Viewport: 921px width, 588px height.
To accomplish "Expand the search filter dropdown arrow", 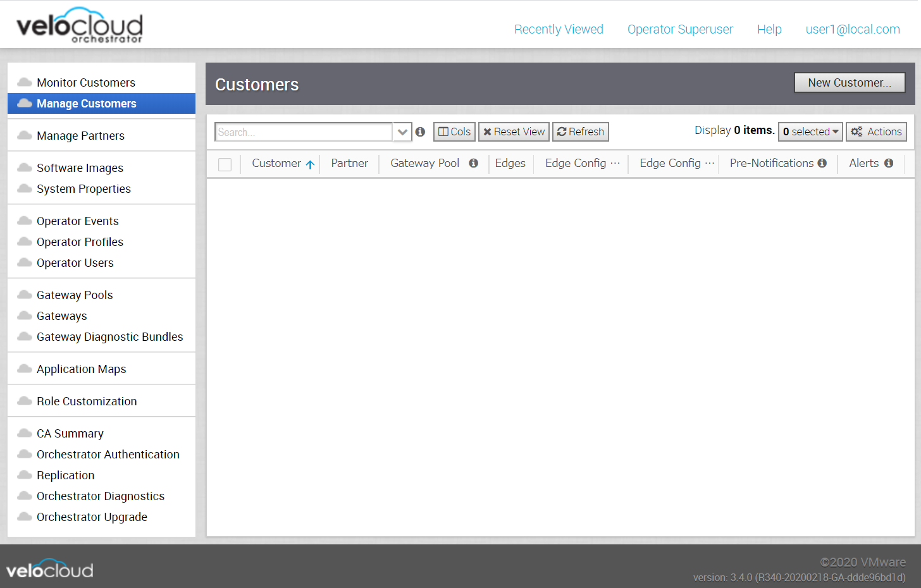I will (402, 132).
